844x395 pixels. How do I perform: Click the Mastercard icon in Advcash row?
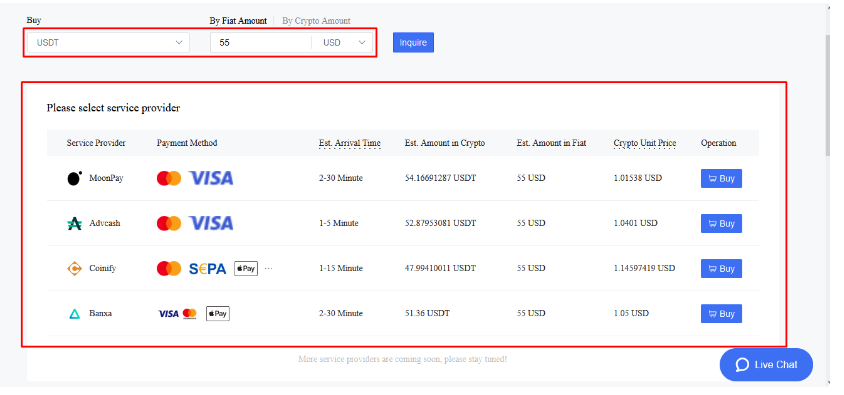point(169,223)
